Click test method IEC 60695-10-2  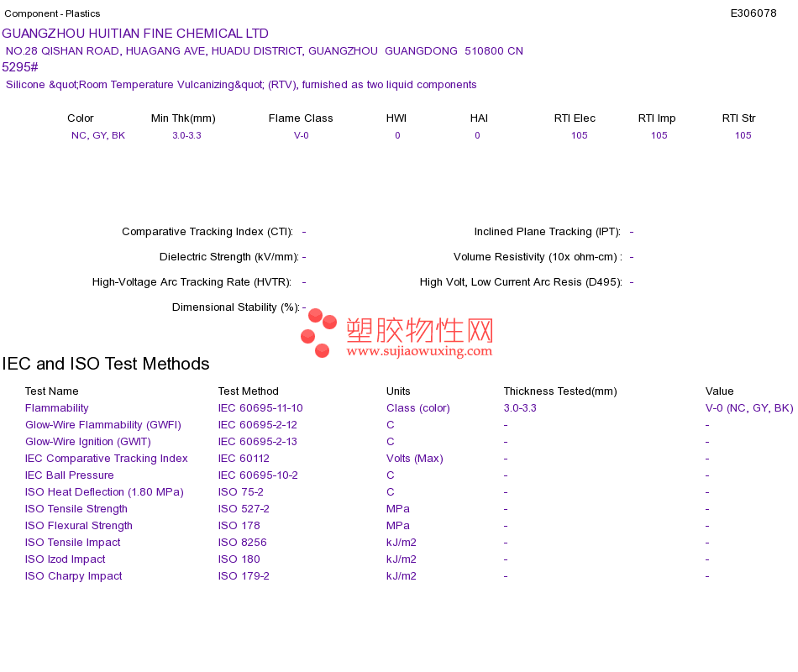click(x=258, y=475)
